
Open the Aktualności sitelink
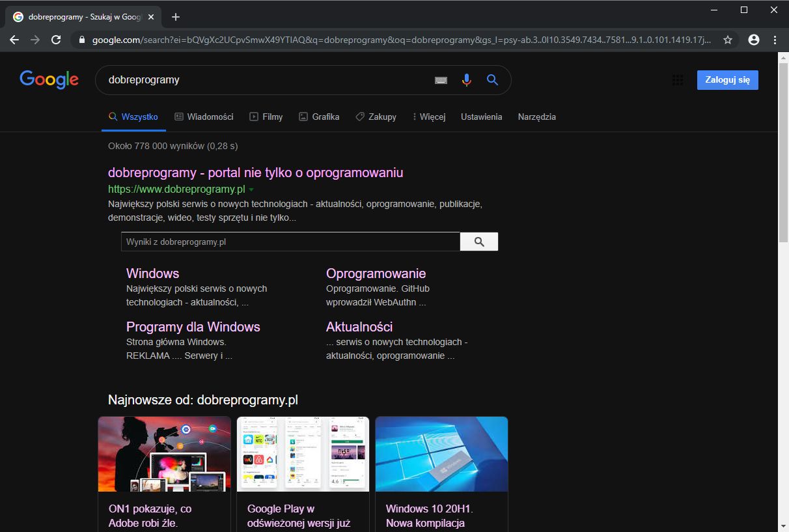coord(359,327)
